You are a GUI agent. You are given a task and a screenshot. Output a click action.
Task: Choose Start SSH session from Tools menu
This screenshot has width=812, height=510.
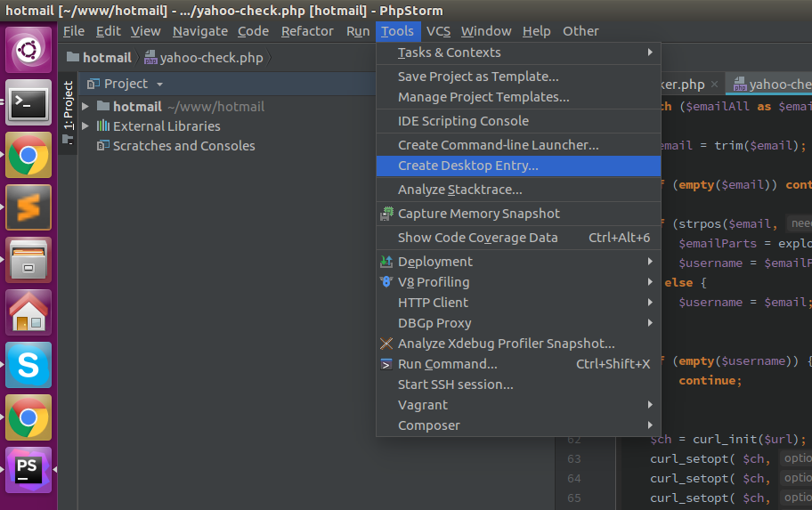tap(455, 385)
